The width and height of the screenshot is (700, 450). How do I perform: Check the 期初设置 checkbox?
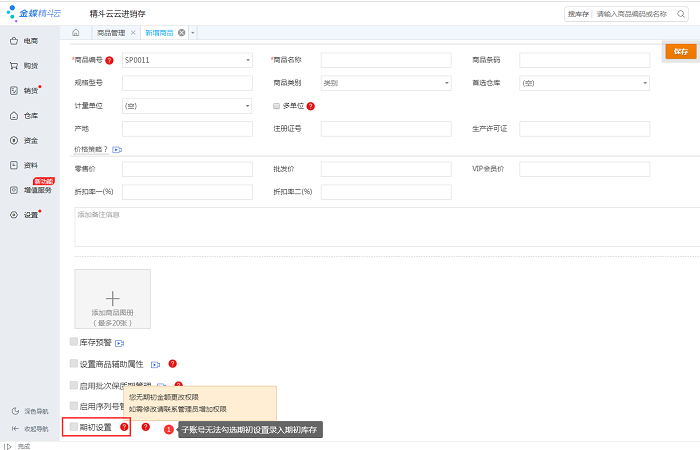(x=73, y=427)
